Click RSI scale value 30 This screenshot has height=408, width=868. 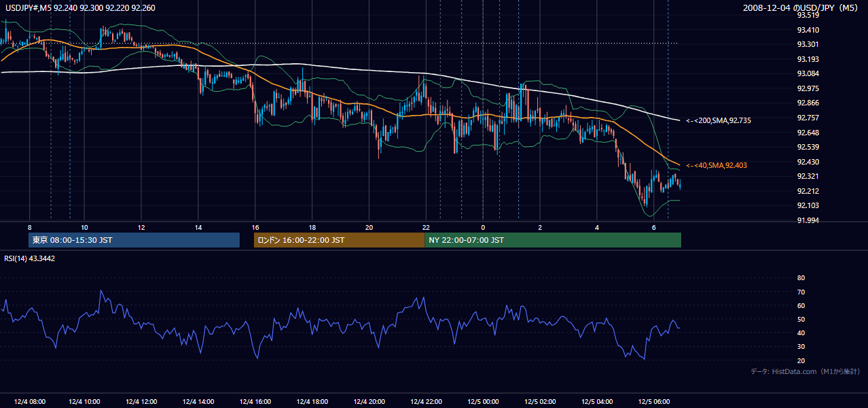pyautogui.click(x=801, y=347)
